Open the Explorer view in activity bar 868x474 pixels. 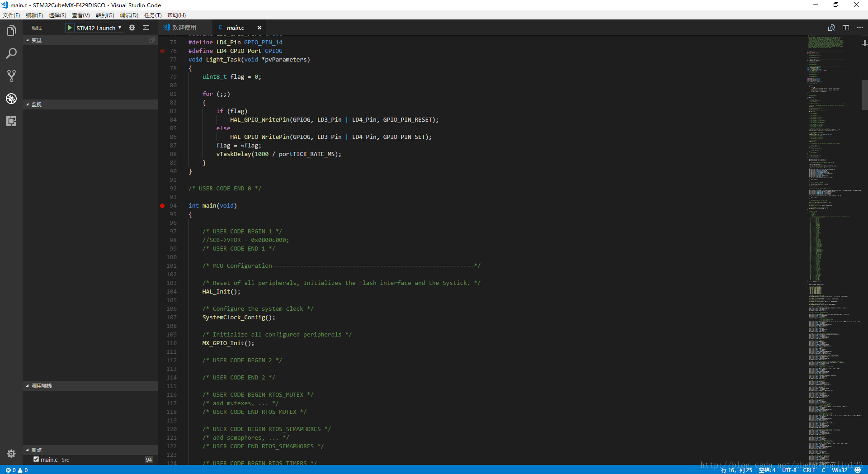[x=11, y=31]
